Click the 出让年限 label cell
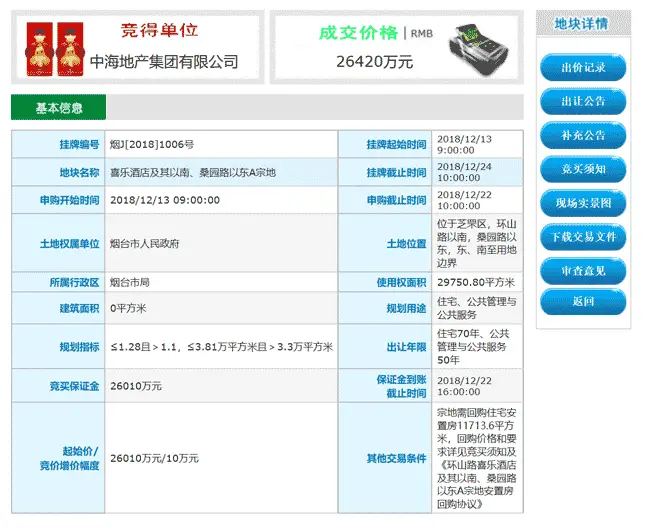The image size is (650, 528). (x=385, y=346)
